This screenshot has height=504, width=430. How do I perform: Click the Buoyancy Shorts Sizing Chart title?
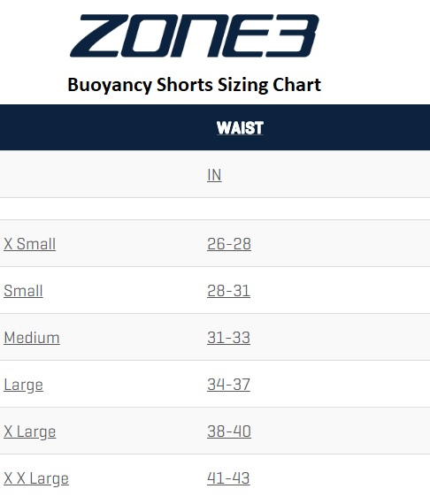coord(195,85)
